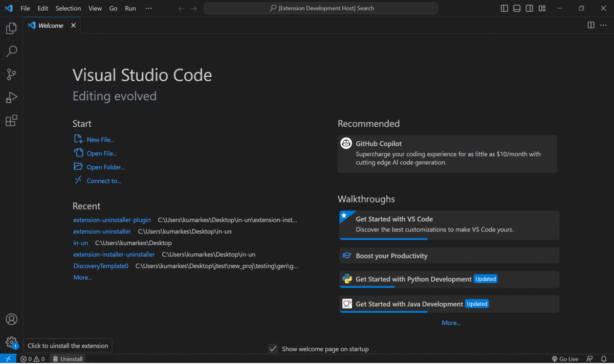
Task: Toggle panel layout icon
Action: pos(517,8)
